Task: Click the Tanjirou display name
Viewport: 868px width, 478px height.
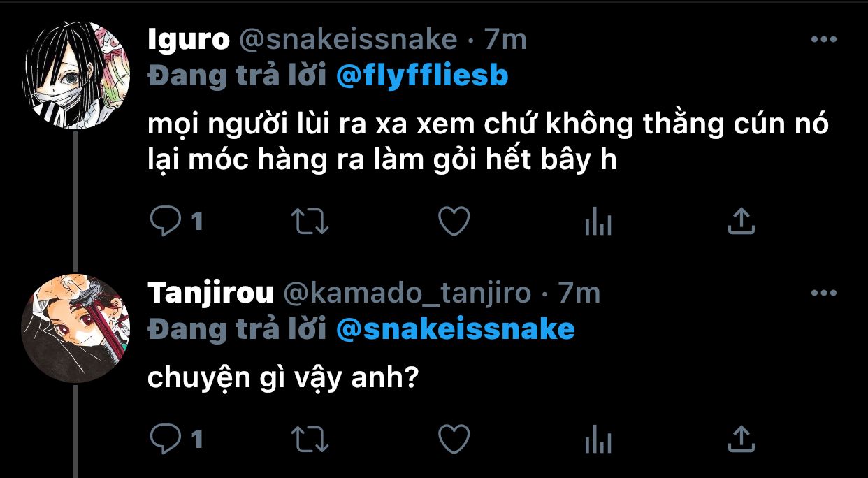Action: point(210,294)
